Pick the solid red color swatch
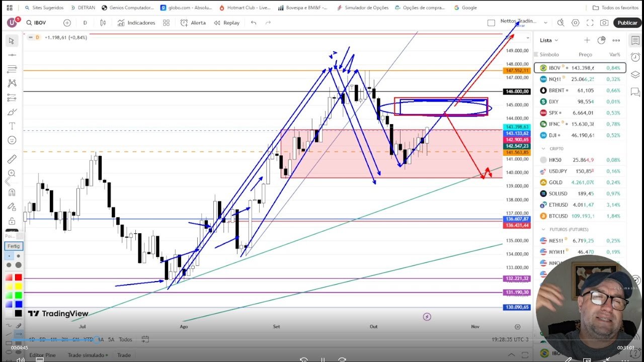Screen dimensions: 644x362 point(18,278)
